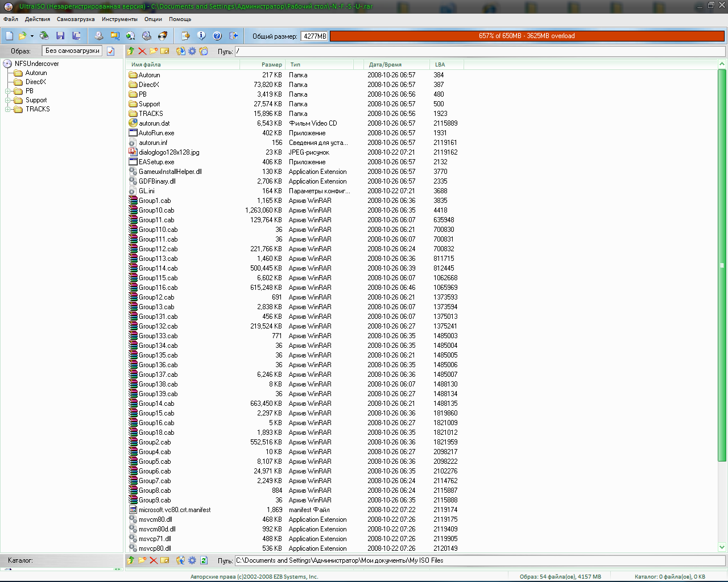Select the msvcp80.dll file row

296,548
